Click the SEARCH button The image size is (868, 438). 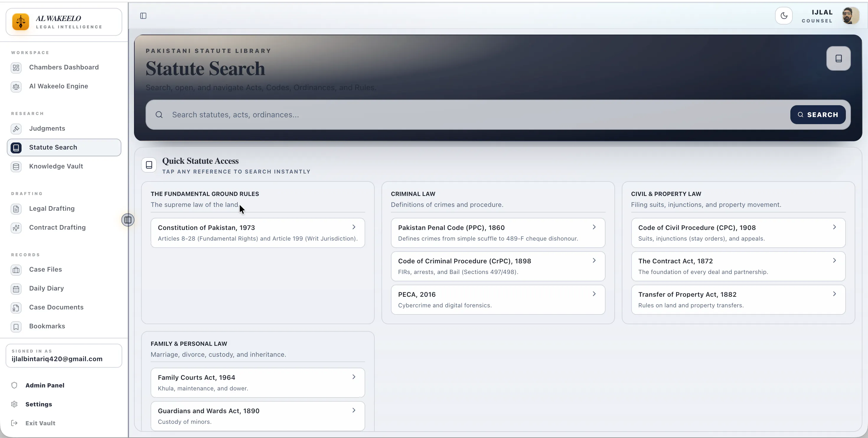(x=818, y=115)
